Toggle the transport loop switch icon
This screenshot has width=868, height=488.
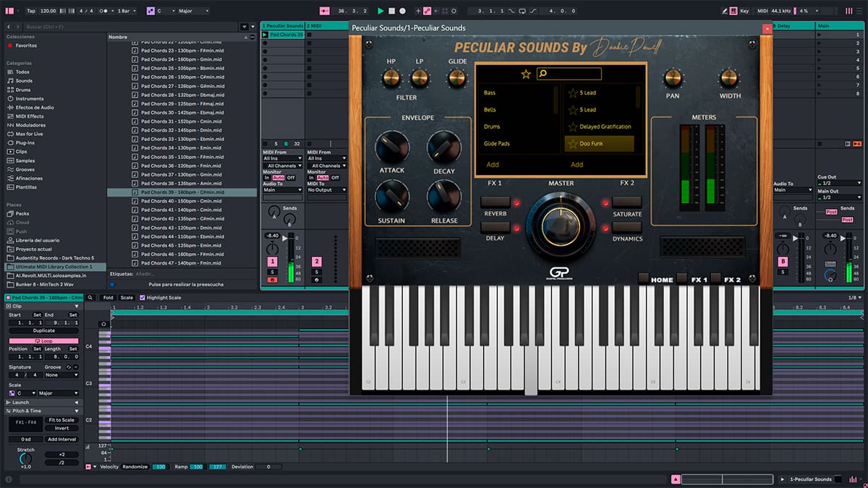[x=522, y=11]
